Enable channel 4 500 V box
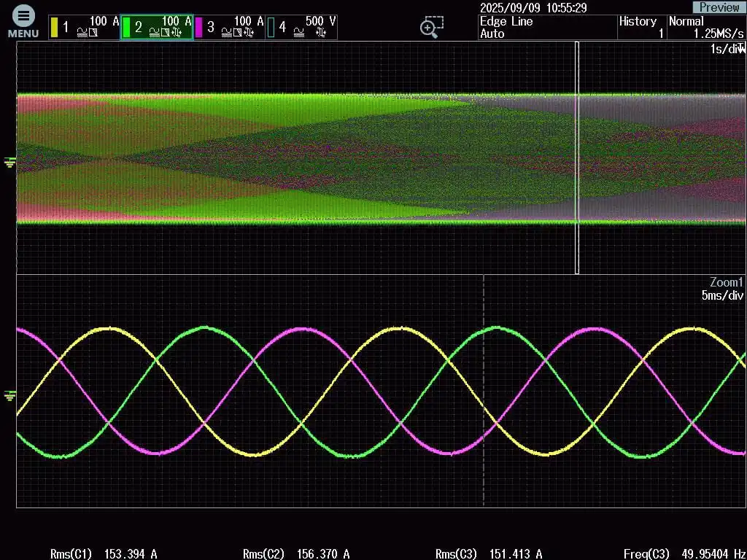The image size is (747, 560). pyautogui.click(x=301, y=27)
